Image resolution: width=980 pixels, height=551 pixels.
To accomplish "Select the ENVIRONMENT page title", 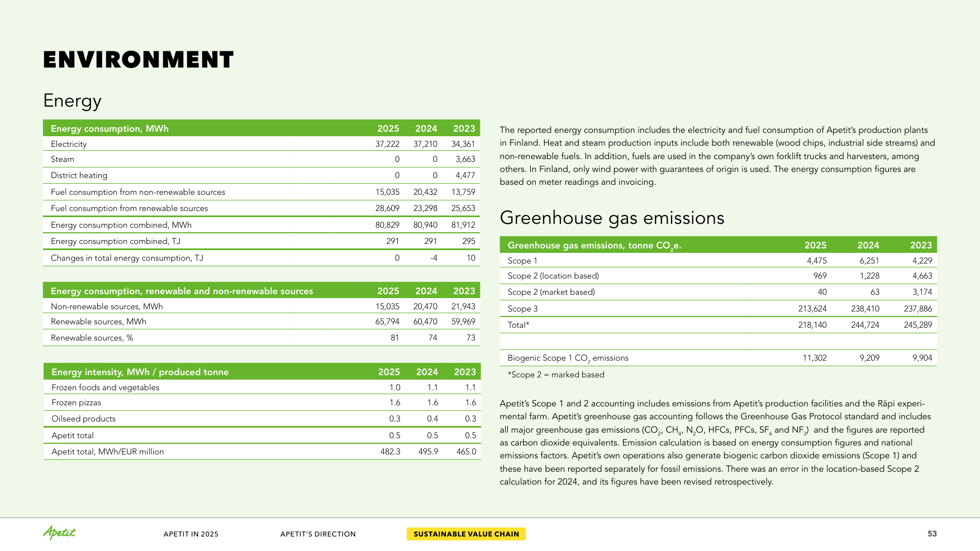I will [x=139, y=60].
